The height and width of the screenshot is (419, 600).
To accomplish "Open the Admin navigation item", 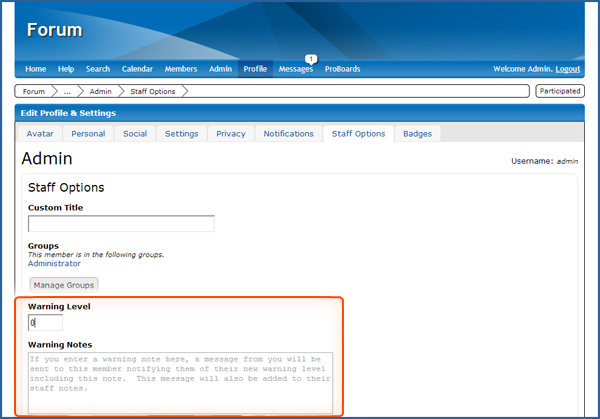I will (220, 69).
